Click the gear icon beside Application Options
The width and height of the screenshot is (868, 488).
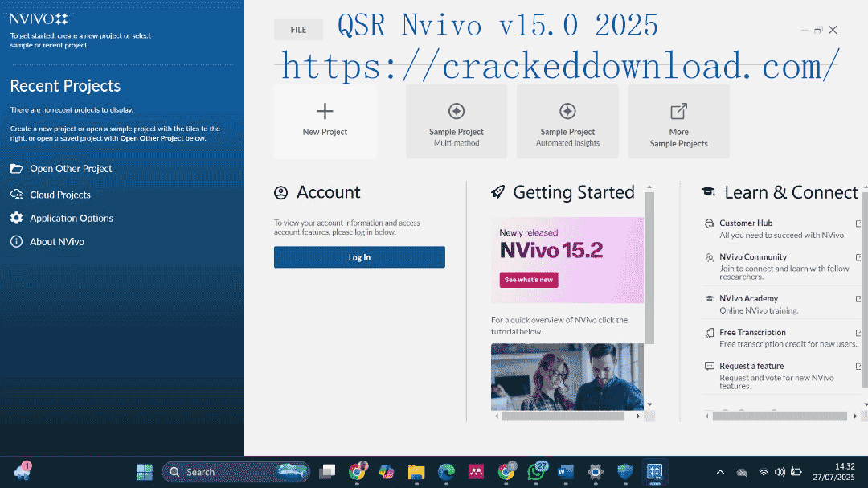click(17, 218)
